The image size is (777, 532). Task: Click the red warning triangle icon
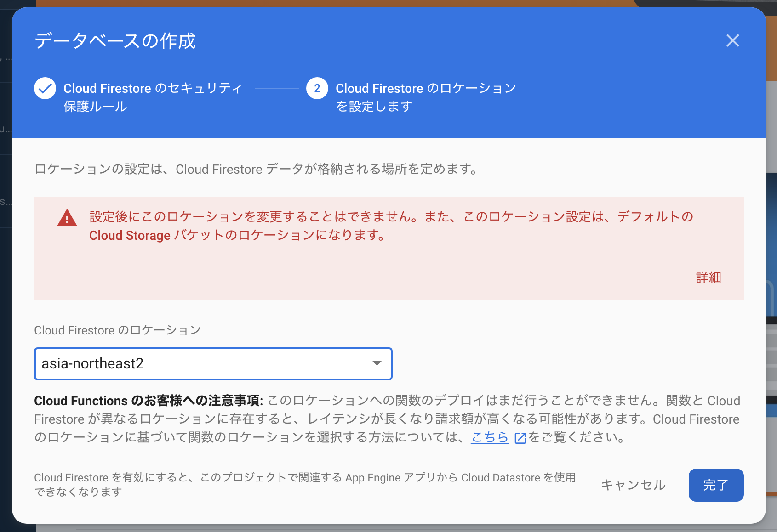click(67, 218)
